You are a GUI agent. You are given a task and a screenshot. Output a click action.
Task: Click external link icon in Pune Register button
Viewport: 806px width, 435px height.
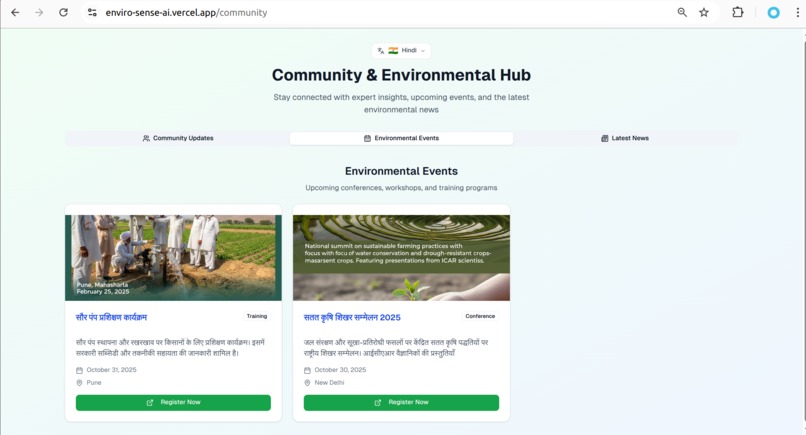point(150,403)
